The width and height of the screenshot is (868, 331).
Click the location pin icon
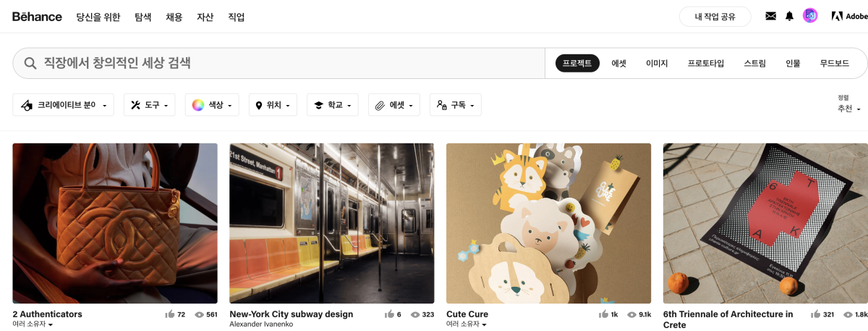click(x=259, y=105)
